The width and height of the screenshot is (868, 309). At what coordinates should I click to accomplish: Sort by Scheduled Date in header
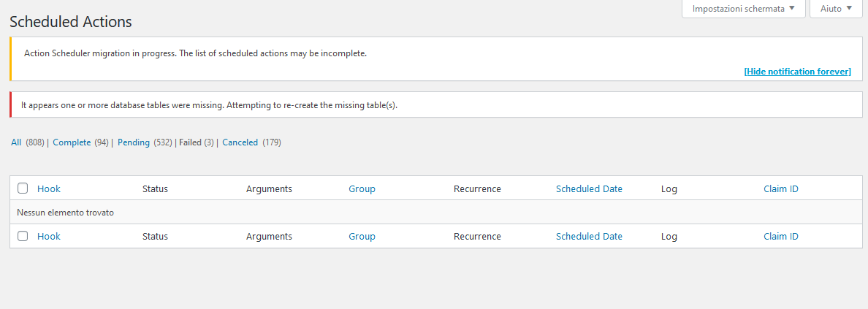589,189
